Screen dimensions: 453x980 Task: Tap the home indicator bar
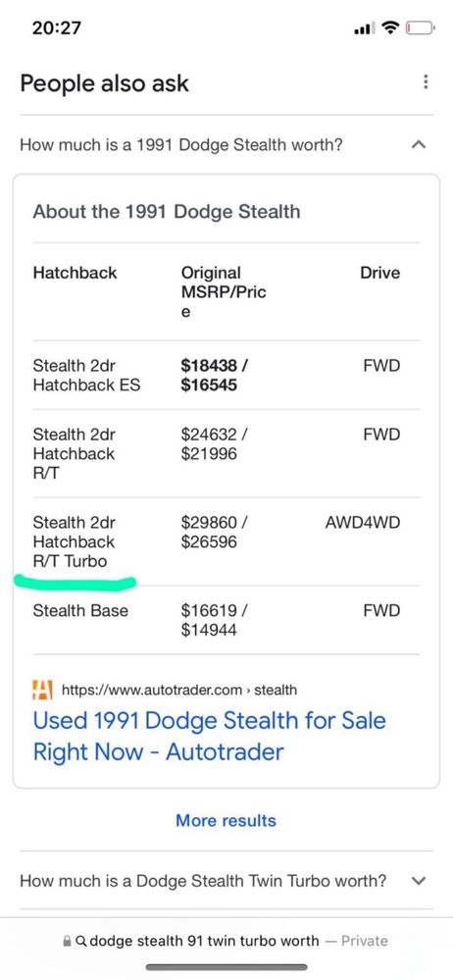[x=226, y=967]
